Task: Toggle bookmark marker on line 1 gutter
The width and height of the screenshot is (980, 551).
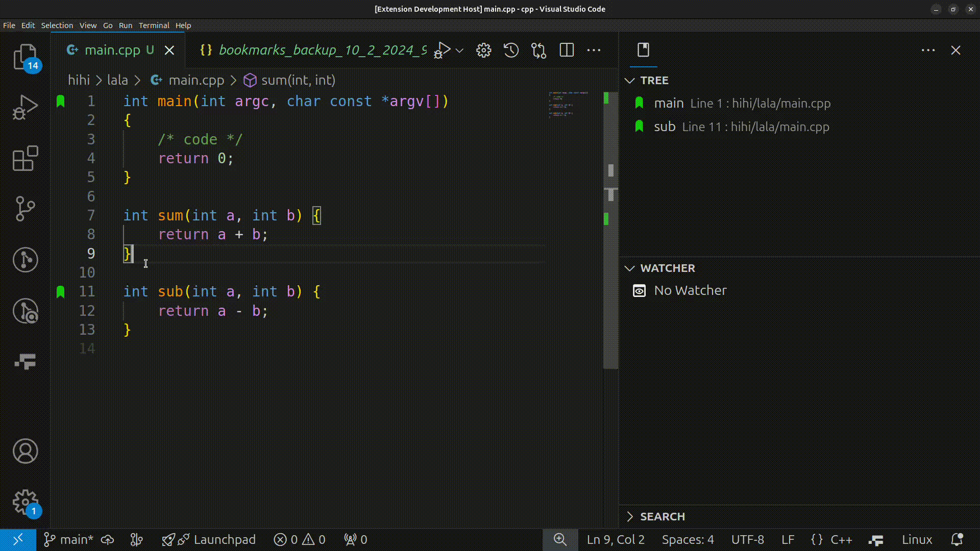Action: click(61, 102)
